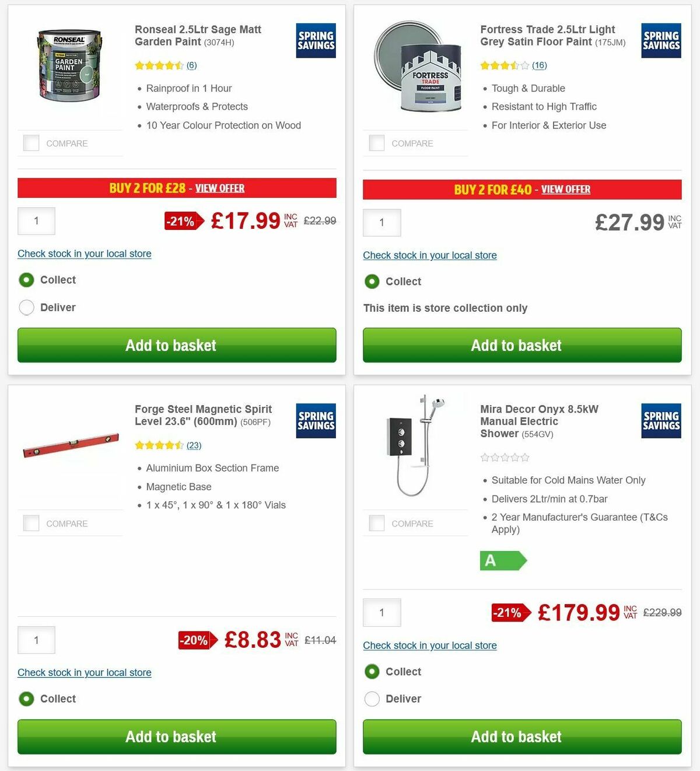Select Collect for the Mira shower
Screen dimensions: 700x771
tap(372, 672)
